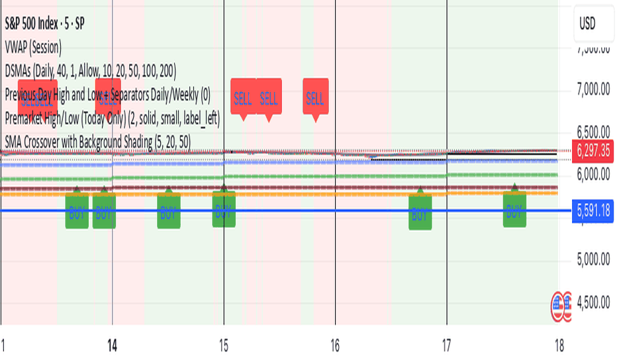617x364 pixels.
Task: Click the 6,000.00 price axis label
Action: point(593,175)
